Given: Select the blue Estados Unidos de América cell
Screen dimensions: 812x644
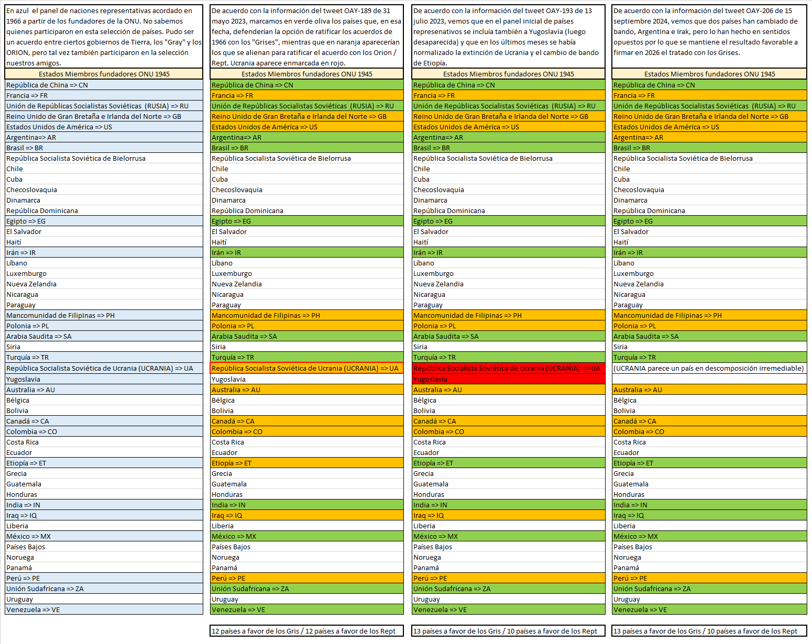Looking at the screenshot, I should tap(104, 127).
